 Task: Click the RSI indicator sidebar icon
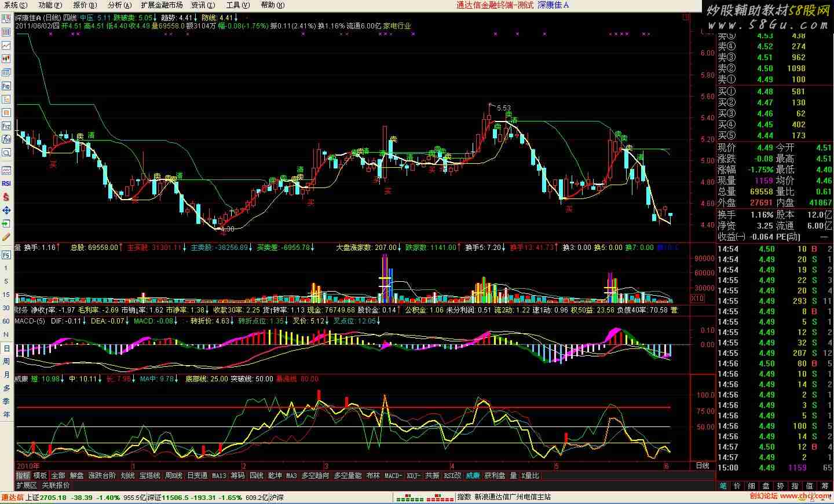click(x=6, y=183)
